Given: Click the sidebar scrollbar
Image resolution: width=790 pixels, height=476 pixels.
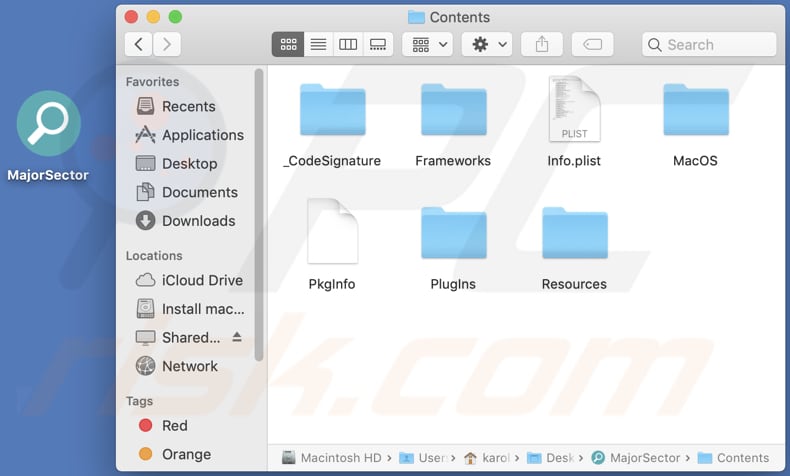Looking at the screenshot, I should click(259, 215).
